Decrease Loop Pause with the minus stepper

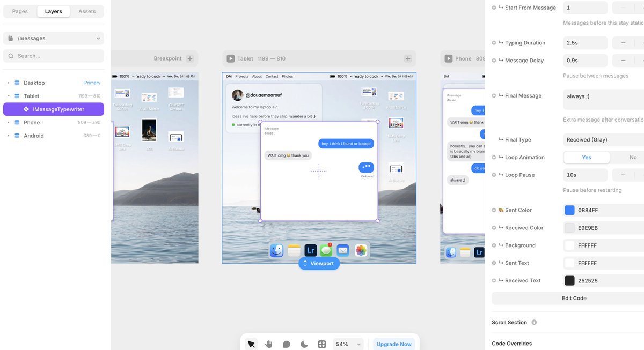pos(623,175)
